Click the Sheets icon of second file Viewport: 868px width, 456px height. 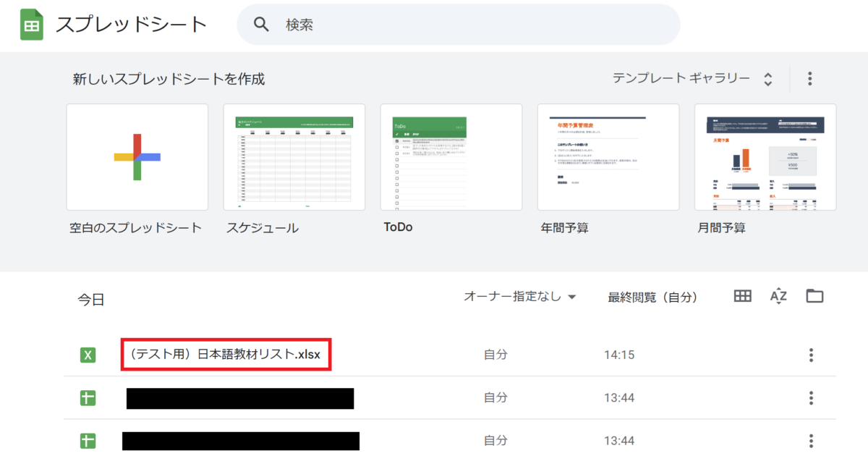tap(88, 398)
